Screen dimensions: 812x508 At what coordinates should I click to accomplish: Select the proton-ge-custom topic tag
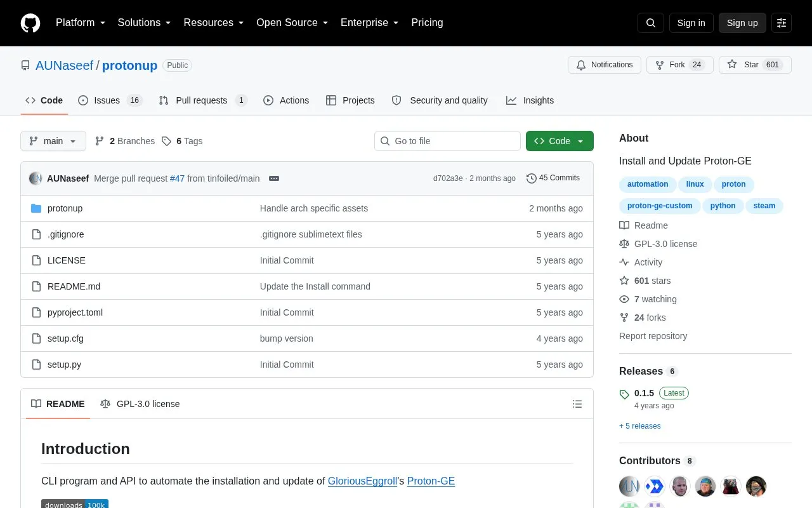pyautogui.click(x=660, y=206)
